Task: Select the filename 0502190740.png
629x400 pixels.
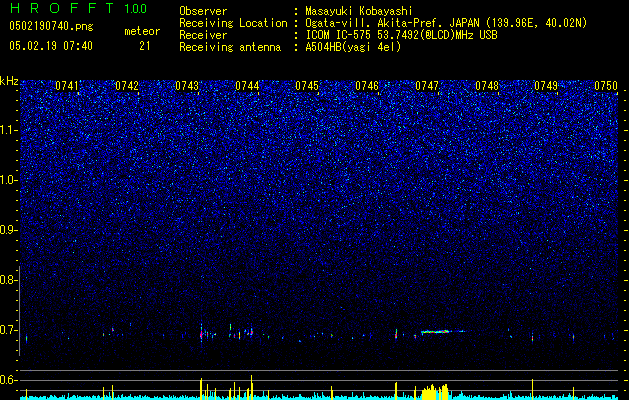Action: click(x=51, y=26)
